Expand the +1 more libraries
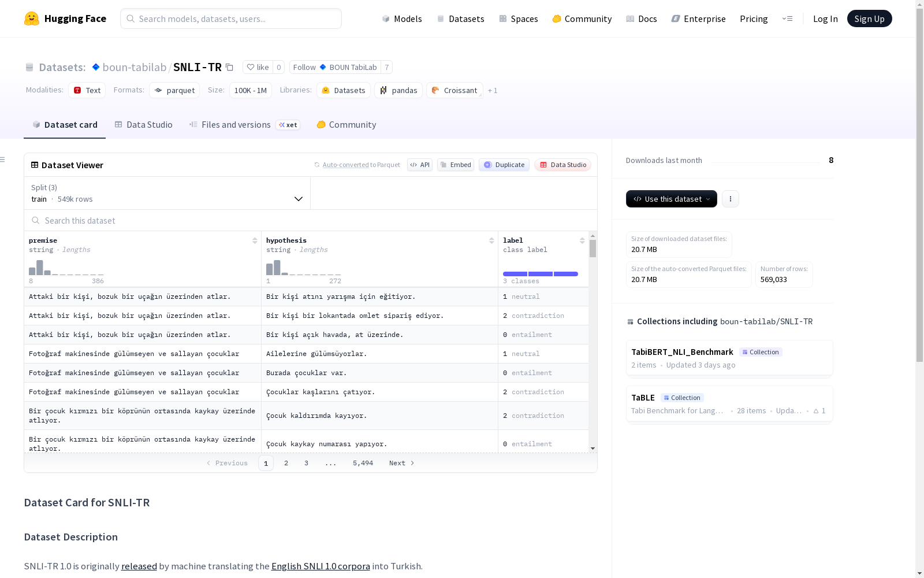Viewport: 924px width, 578px height. click(x=493, y=90)
